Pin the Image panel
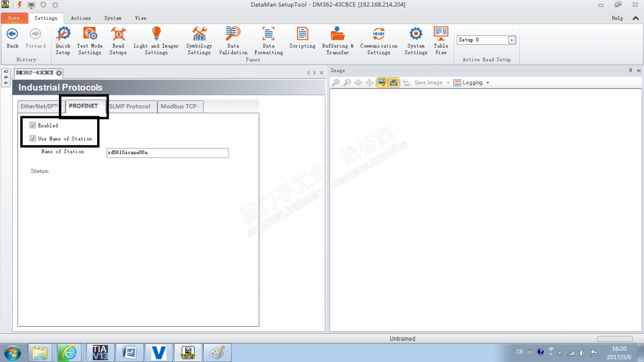This screenshot has width=644, height=362. [631, 70]
